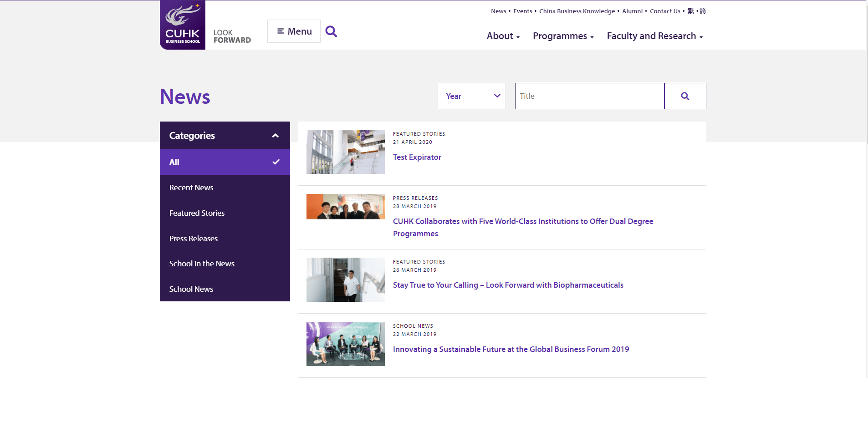Open the purple header search icon
Screen dimensions: 868x427
point(331,31)
